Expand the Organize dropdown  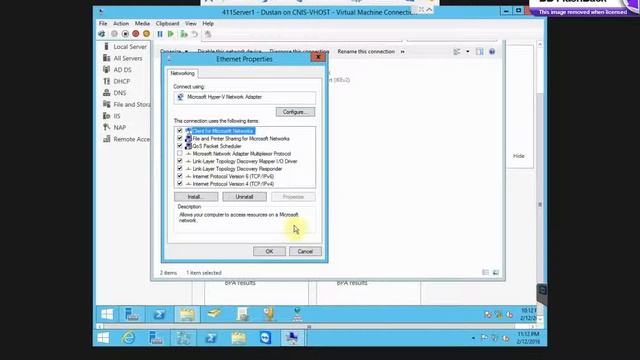pyautogui.click(x=174, y=51)
